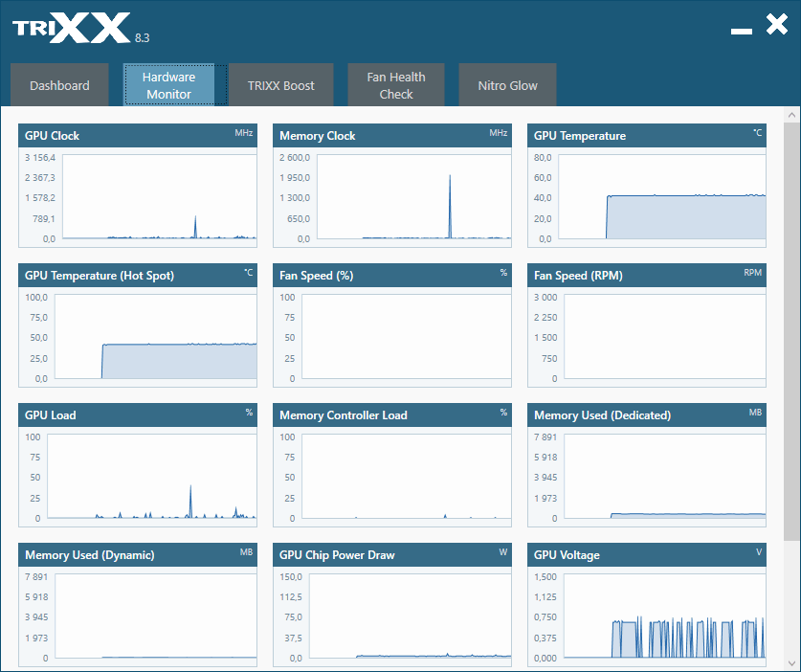This screenshot has height=672, width=801.
Task: Click the Memory Used (Dynamic) graph
Action: click(x=155, y=616)
